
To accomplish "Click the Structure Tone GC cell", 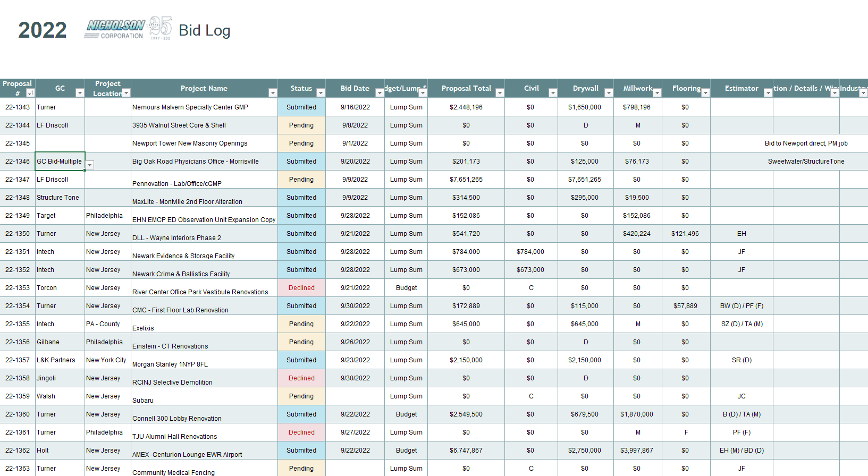I will tap(60, 198).
